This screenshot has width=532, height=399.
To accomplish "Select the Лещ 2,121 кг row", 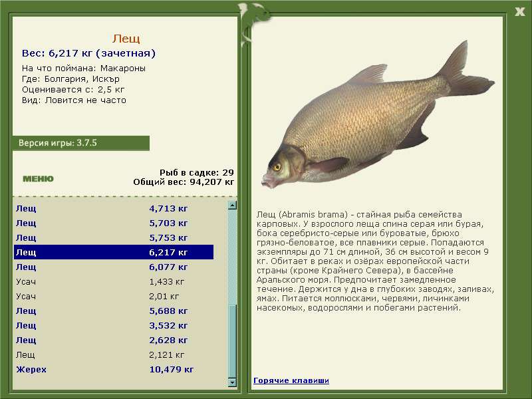I will coord(114,354).
